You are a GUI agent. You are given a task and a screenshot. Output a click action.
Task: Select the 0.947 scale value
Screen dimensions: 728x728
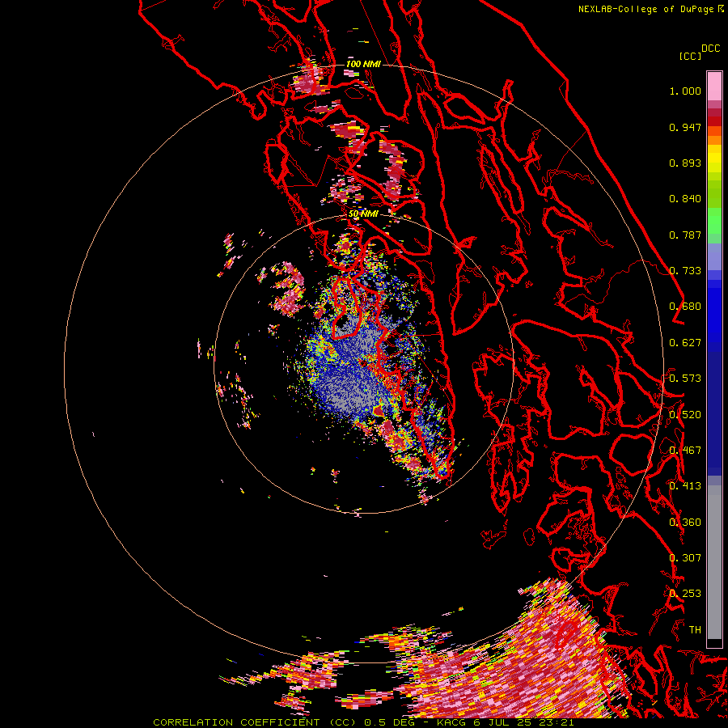point(685,127)
